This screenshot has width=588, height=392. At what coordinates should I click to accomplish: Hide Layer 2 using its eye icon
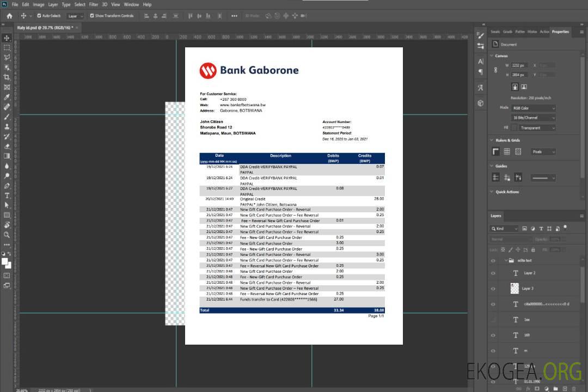tap(493, 273)
